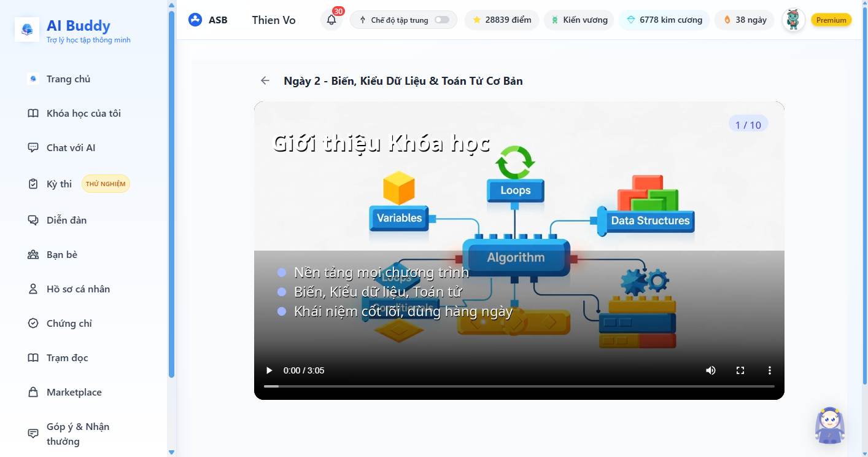The image size is (868, 457).
Task: Click the diamond icon beside 6778 kim cương
Action: point(631,20)
